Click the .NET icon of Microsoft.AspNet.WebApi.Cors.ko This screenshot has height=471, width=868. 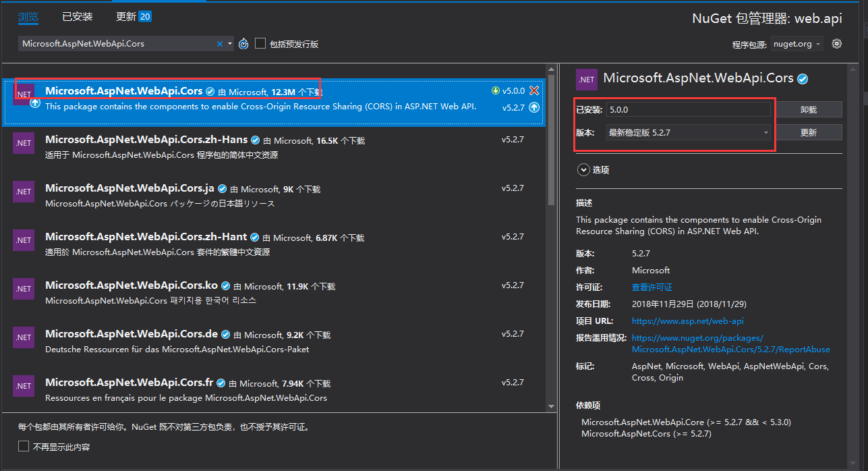(x=24, y=289)
